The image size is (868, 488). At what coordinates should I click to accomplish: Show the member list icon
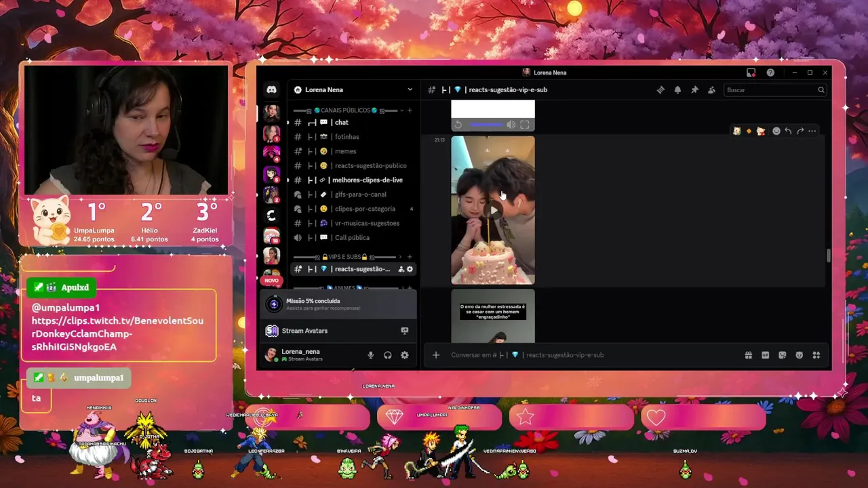(x=711, y=89)
